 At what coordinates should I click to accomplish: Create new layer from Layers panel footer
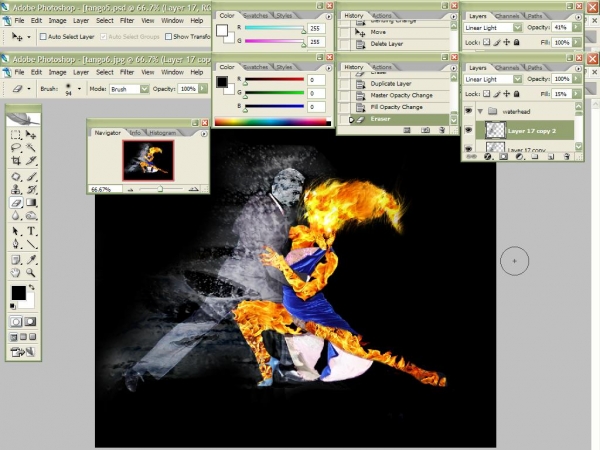tap(551, 157)
